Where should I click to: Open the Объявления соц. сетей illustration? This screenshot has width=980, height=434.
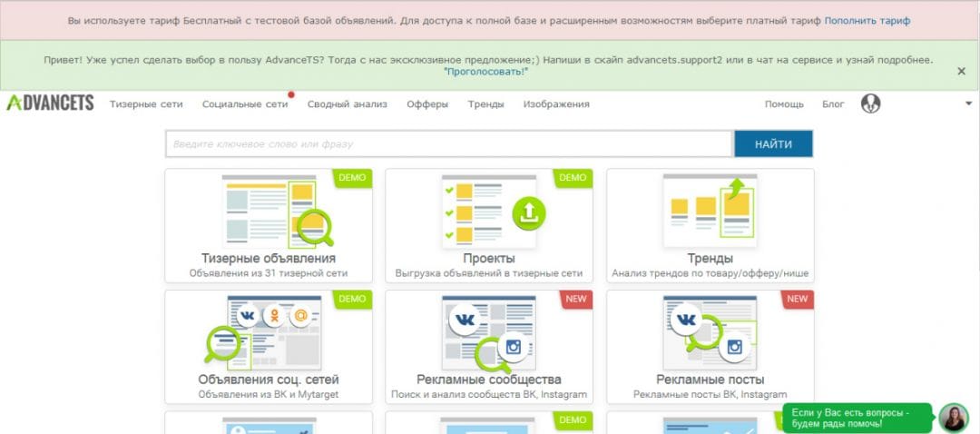coord(263,332)
